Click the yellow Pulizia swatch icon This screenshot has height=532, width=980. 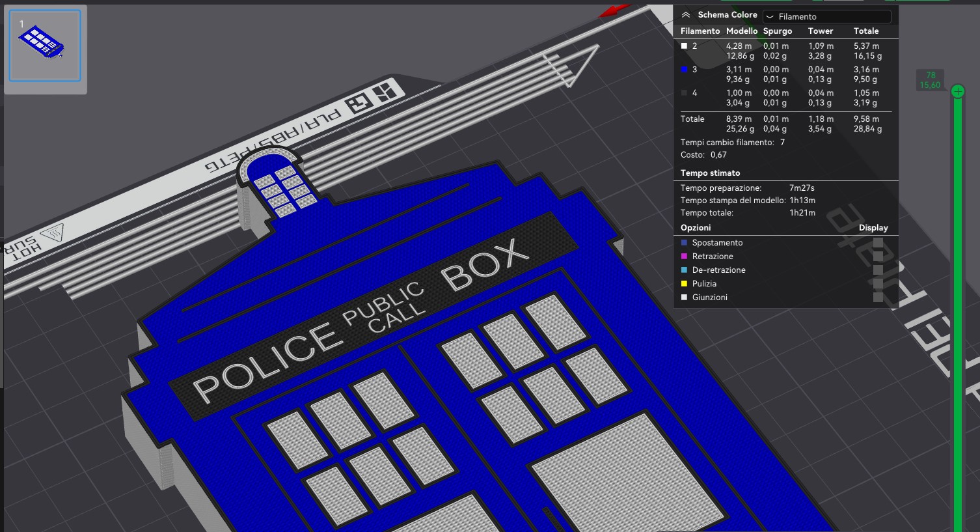point(684,283)
